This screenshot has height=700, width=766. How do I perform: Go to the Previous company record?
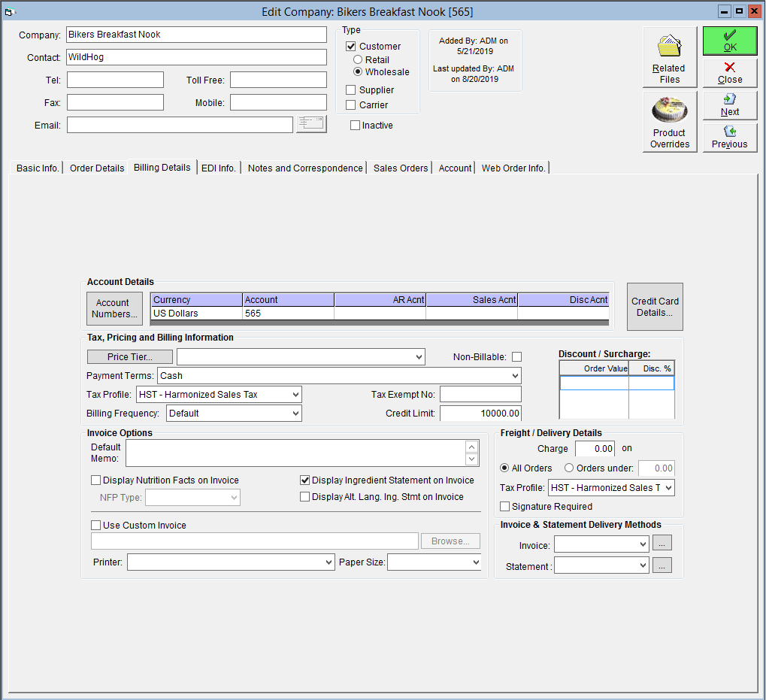pyautogui.click(x=730, y=138)
